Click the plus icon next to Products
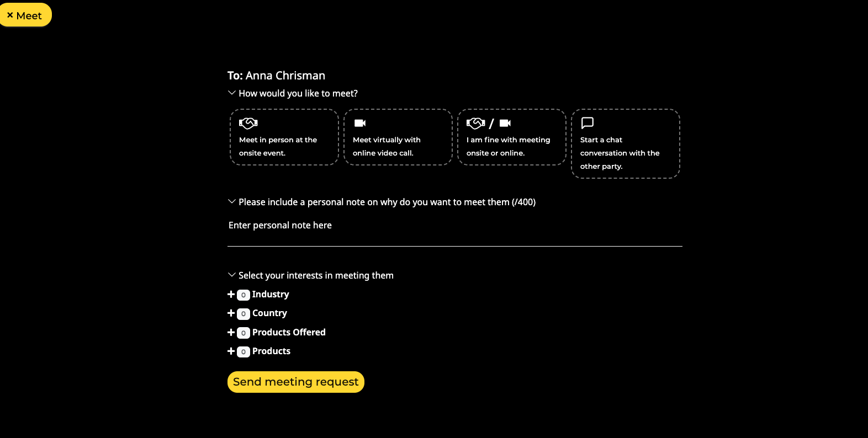 [231, 351]
